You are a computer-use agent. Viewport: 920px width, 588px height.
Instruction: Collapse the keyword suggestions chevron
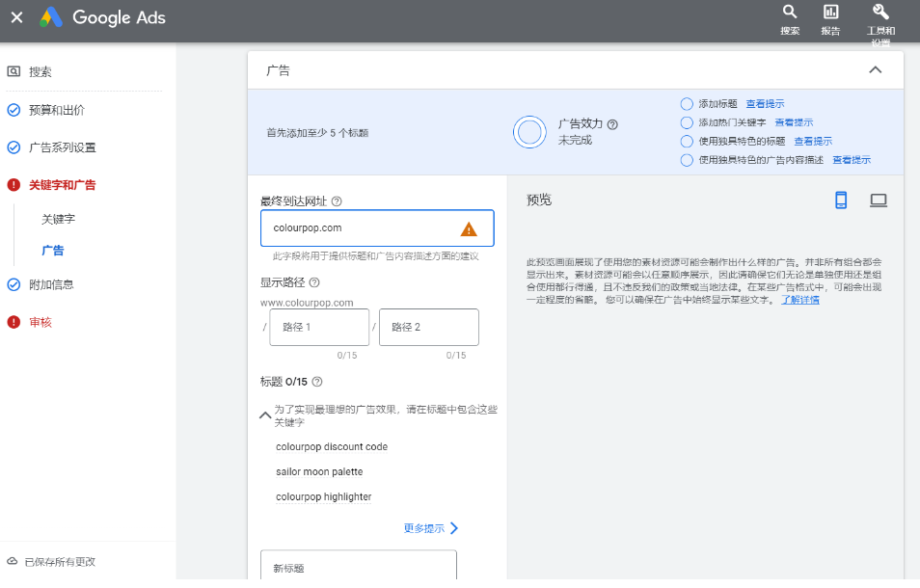click(x=265, y=415)
